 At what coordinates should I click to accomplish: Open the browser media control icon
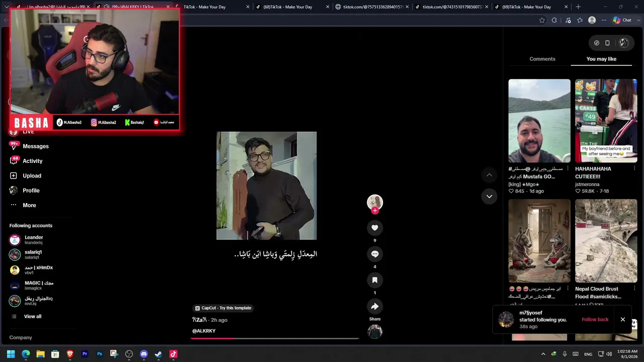[x=568, y=20]
